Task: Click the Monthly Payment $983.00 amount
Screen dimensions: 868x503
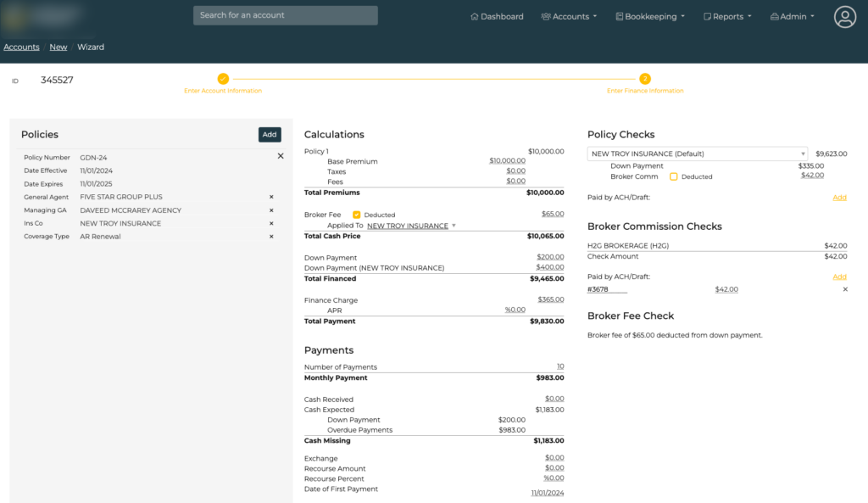Action: [550, 377]
